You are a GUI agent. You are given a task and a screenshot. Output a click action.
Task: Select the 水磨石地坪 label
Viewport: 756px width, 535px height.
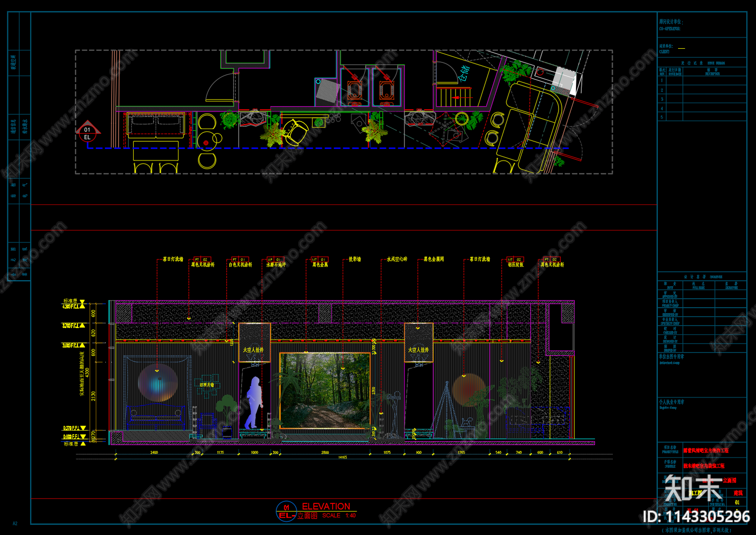(276, 265)
